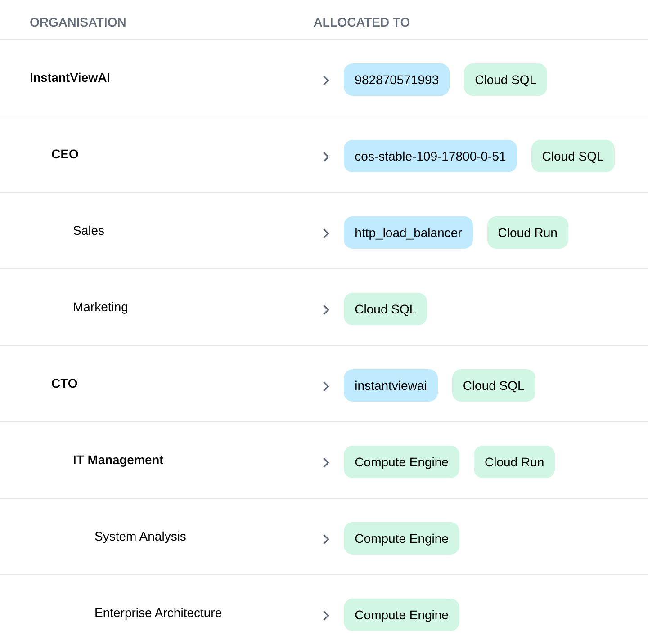648x644 pixels.
Task: Select the CEO organisation node
Action: tap(65, 154)
